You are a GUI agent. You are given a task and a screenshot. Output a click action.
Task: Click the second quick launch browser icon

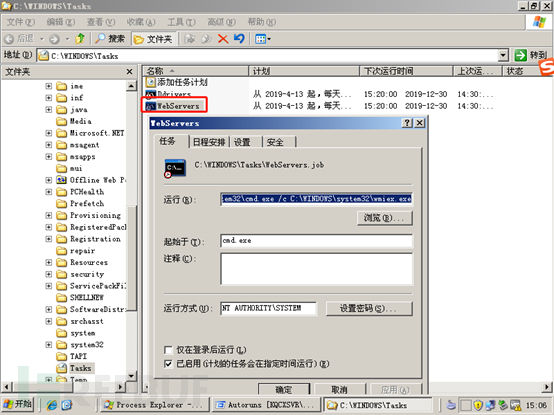click(67, 405)
